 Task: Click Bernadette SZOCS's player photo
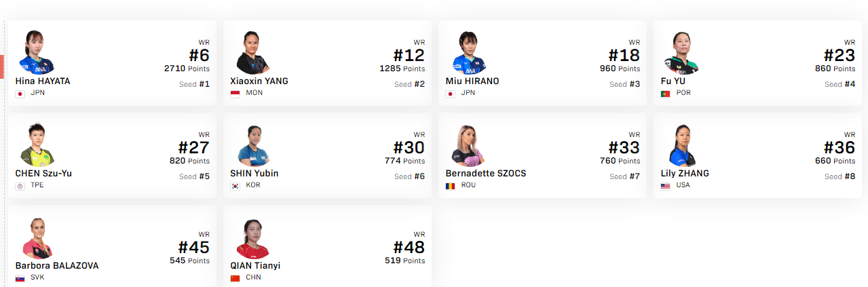[x=468, y=145]
